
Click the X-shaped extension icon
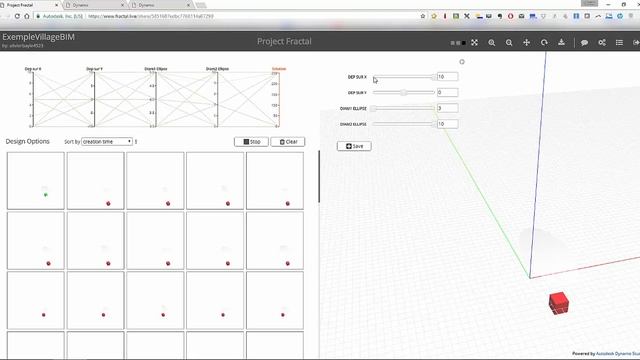tap(467, 16)
